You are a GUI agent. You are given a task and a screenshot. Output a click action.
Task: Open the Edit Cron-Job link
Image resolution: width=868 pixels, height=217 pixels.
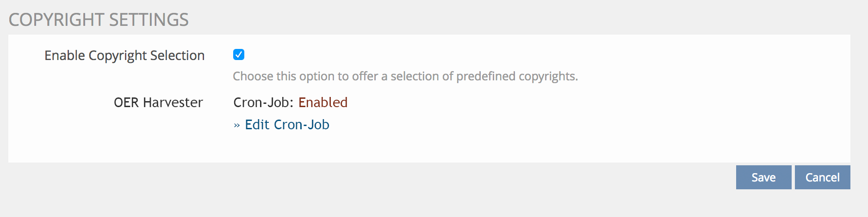tap(287, 125)
